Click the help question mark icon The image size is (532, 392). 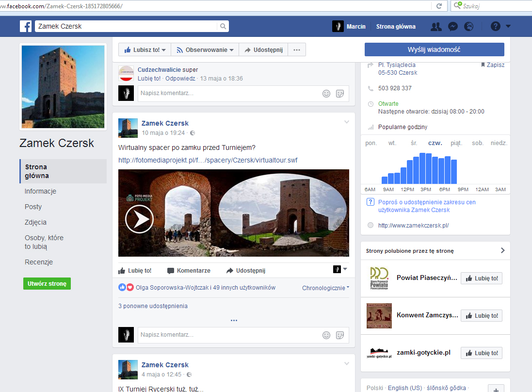(495, 27)
